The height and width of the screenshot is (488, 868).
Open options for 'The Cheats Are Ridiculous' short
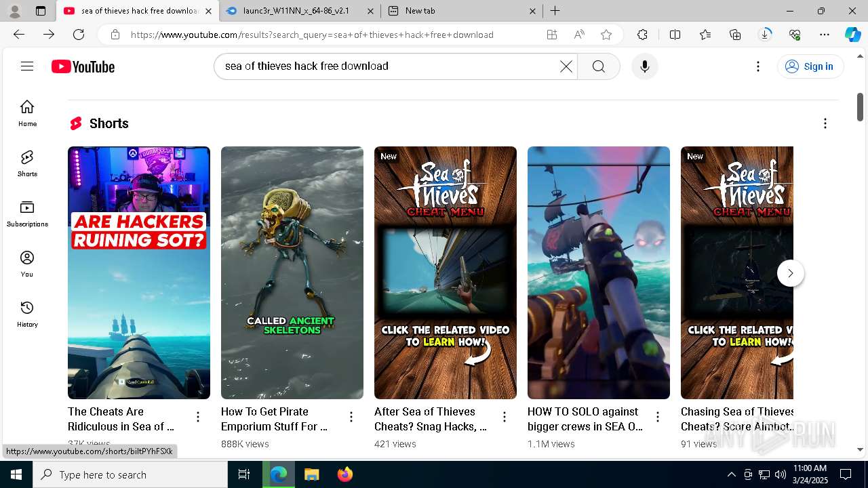198,417
